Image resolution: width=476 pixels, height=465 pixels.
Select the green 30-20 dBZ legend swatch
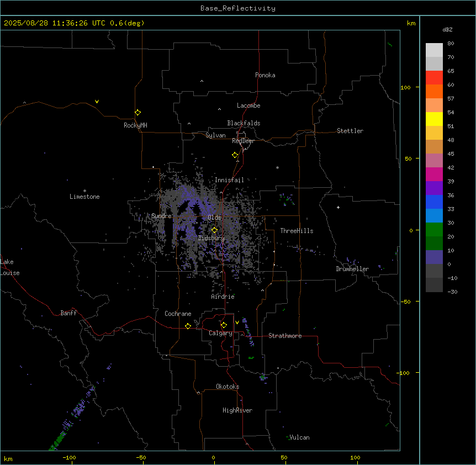tap(434, 230)
